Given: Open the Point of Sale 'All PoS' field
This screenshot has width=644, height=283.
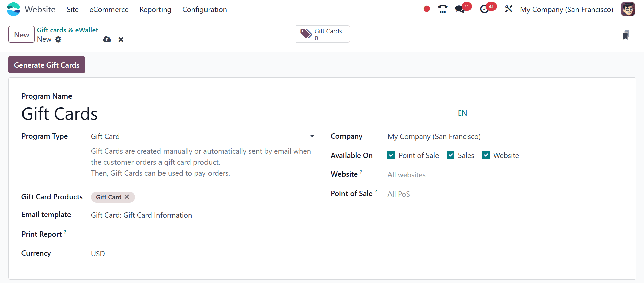Looking at the screenshot, I should [505, 194].
